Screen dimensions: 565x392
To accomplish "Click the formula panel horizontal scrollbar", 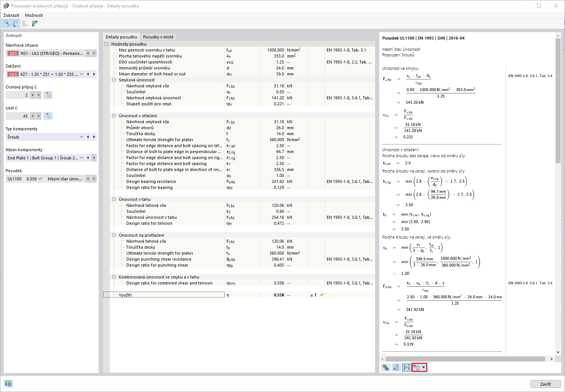I will (465, 359).
